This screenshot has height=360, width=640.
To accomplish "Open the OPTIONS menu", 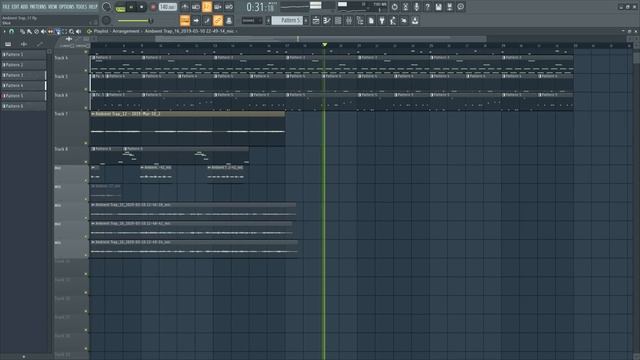I will 67,7.
